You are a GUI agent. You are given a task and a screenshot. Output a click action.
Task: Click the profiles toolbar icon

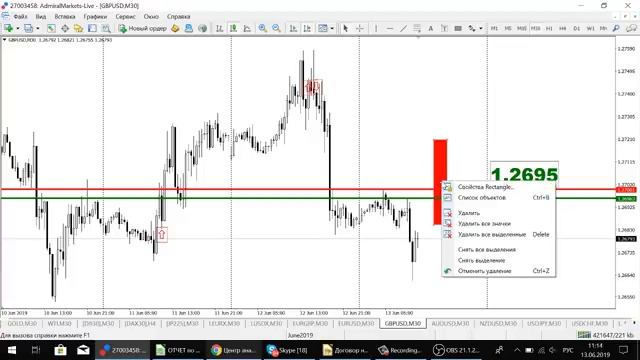[x=28, y=28]
